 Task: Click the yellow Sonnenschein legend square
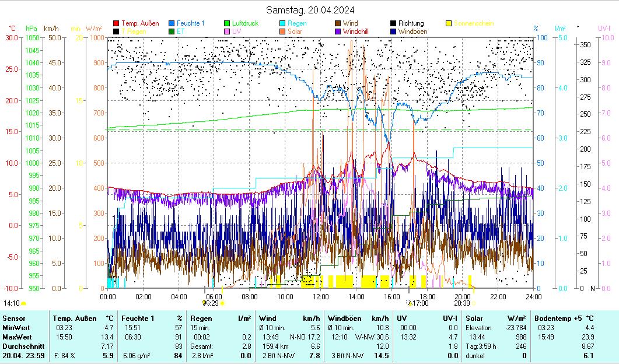coord(449,23)
